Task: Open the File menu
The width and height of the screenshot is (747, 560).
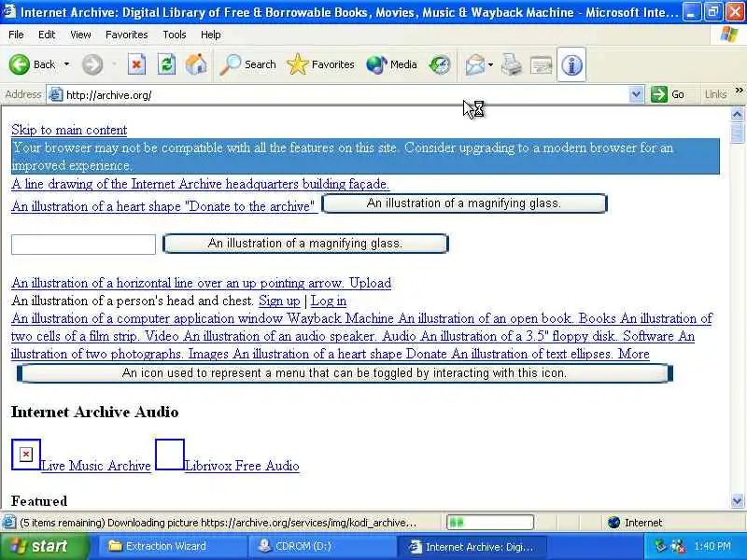Action: pos(16,35)
